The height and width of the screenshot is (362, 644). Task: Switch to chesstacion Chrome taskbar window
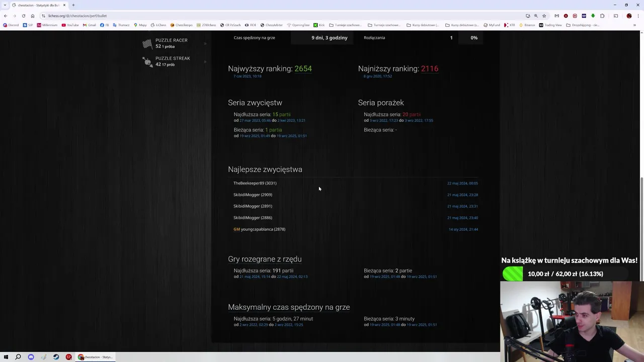click(x=96, y=357)
